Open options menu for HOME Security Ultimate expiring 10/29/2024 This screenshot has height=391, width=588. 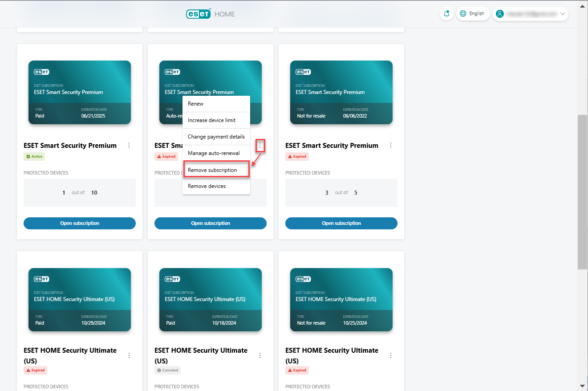point(129,355)
